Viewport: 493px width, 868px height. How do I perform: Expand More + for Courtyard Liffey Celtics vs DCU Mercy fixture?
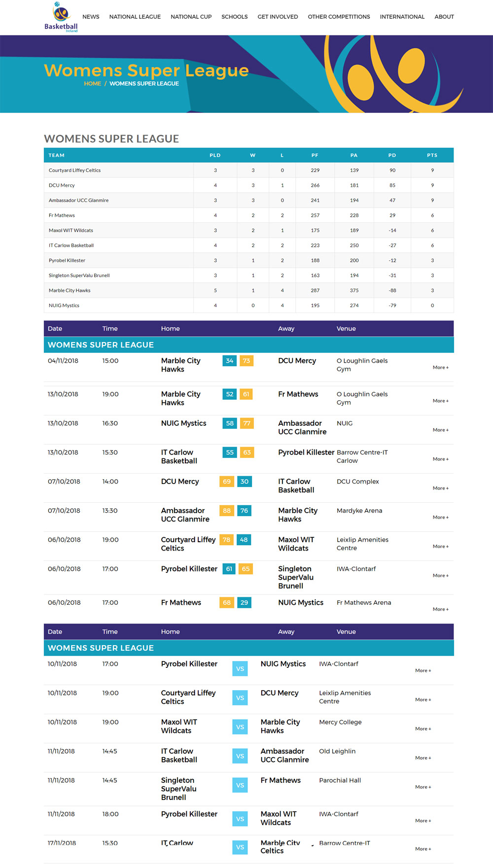(423, 700)
